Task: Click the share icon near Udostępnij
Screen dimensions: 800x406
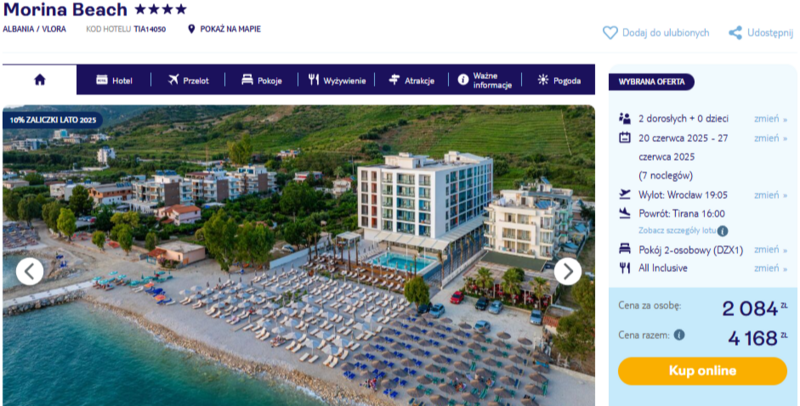Action: pos(735,33)
